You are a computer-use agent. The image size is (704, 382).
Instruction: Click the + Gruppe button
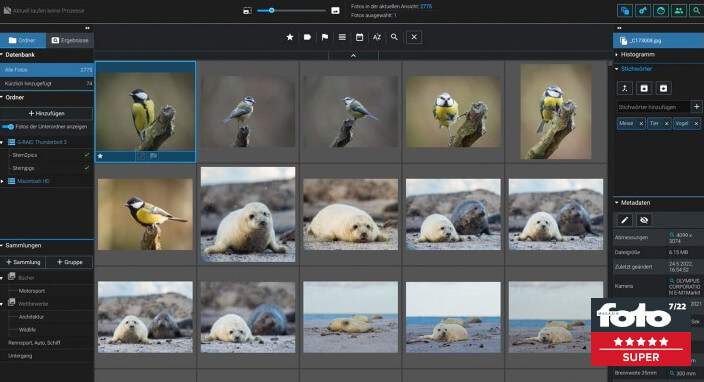[70, 262]
